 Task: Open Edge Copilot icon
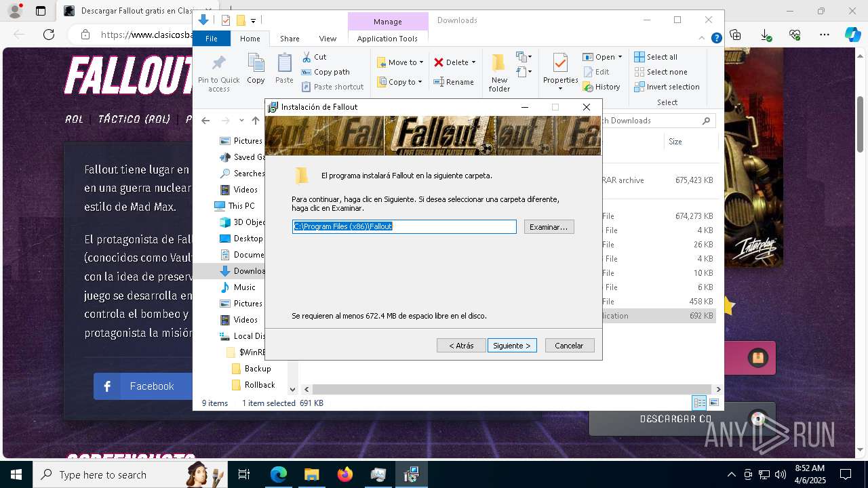(852, 34)
